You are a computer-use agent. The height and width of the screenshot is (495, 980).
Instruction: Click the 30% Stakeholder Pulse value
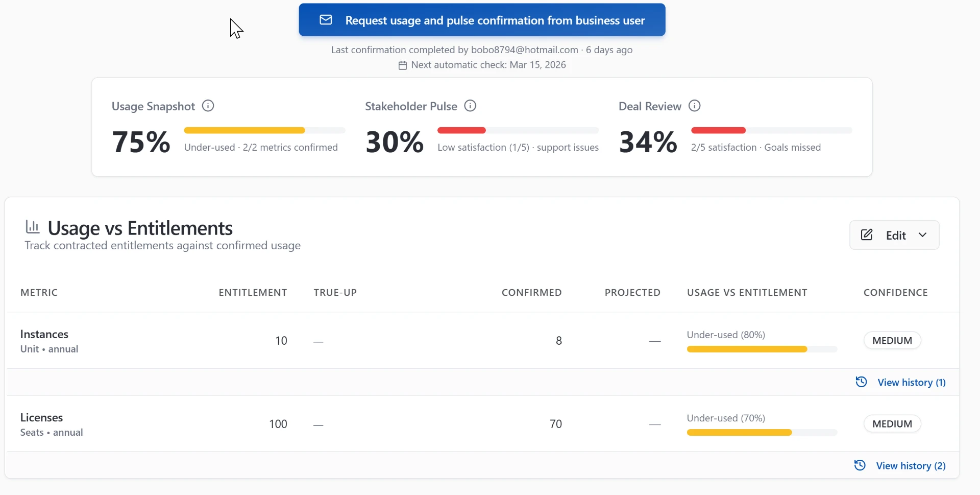tap(395, 142)
